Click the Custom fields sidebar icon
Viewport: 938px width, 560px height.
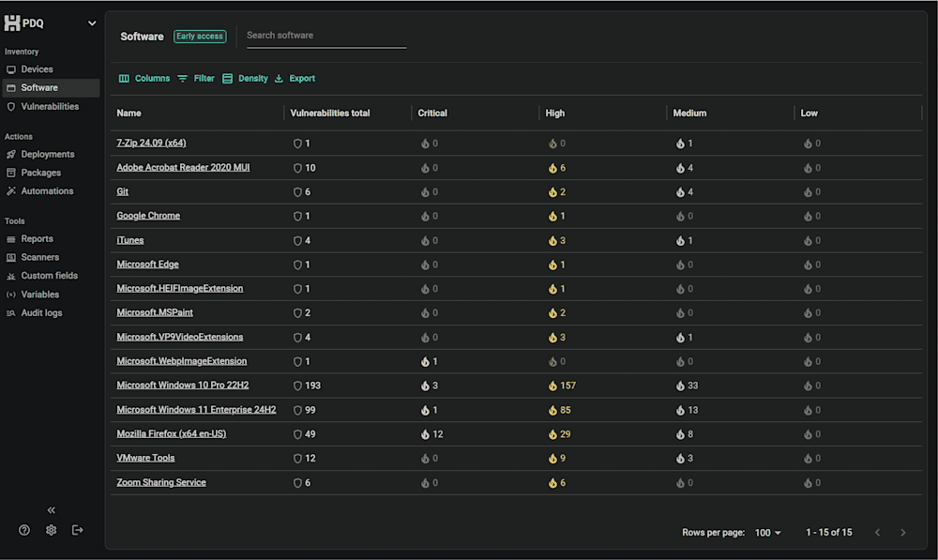tap(10, 277)
